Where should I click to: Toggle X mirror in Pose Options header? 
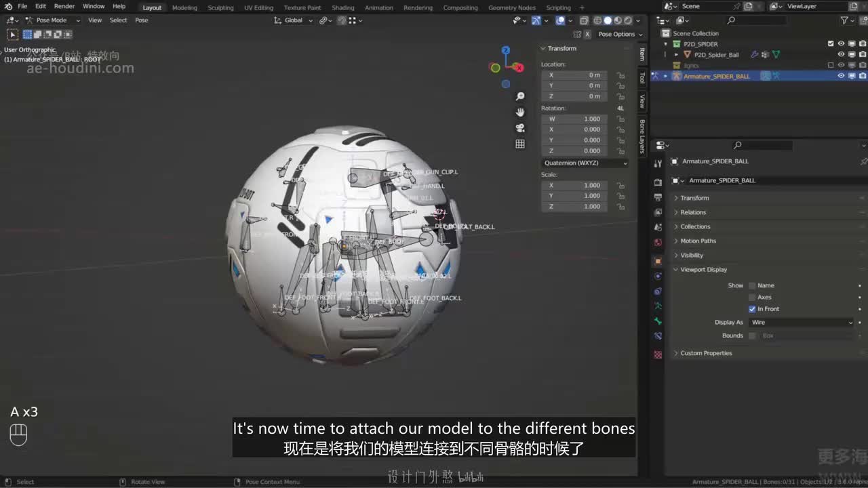[x=587, y=34]
